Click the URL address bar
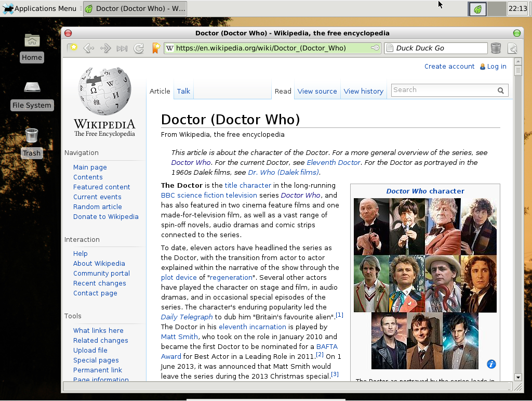Screen dimensions: 532x401 click(x=271, y=48)
